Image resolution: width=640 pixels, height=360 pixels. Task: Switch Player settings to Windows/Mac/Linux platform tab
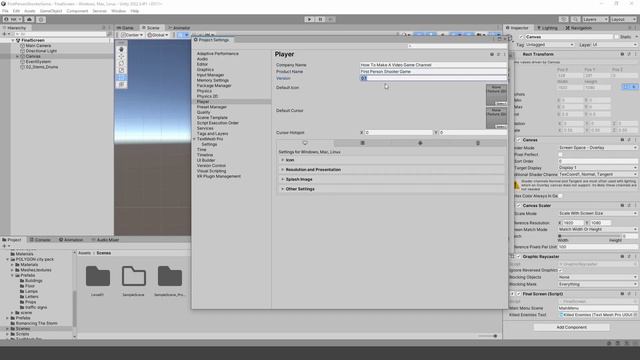pos(305,143)
